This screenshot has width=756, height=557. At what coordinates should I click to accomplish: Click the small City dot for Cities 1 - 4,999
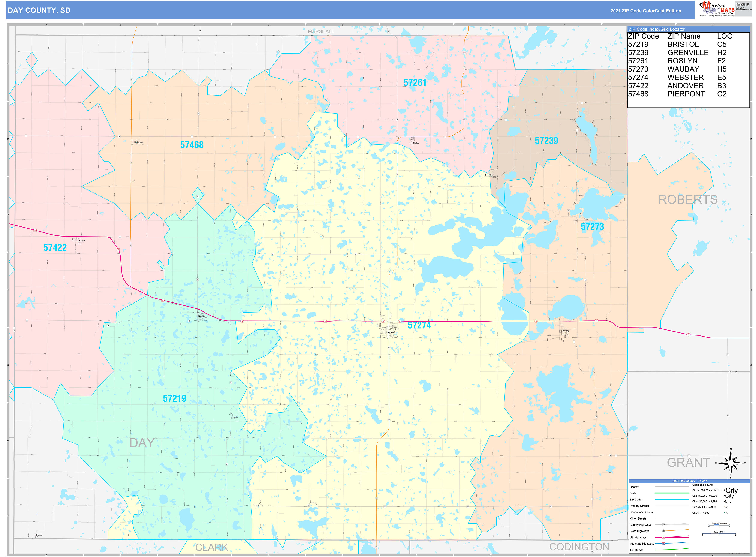point(724,512)
